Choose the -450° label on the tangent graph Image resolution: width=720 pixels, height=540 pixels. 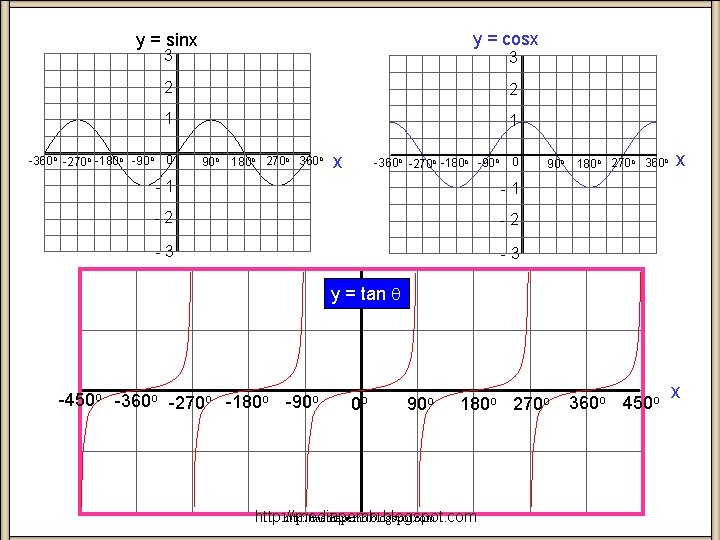click(x=80, y=400)
